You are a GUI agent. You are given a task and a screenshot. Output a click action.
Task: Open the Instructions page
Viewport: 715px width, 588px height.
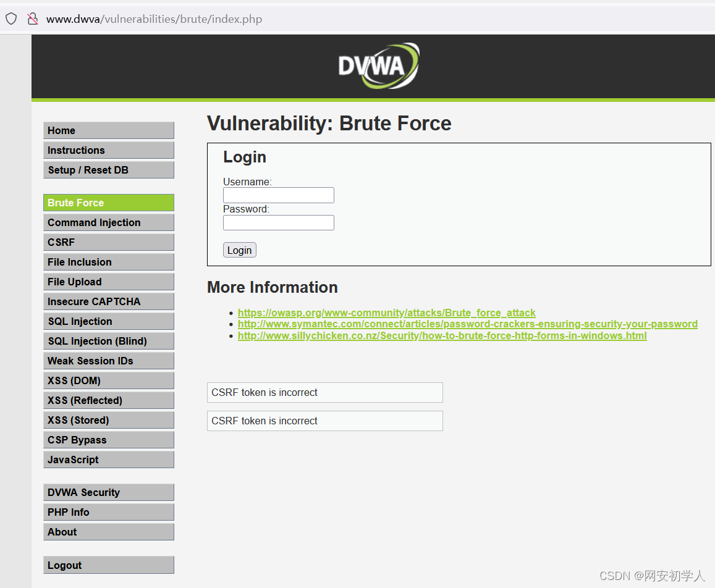[x=109, y=150]
